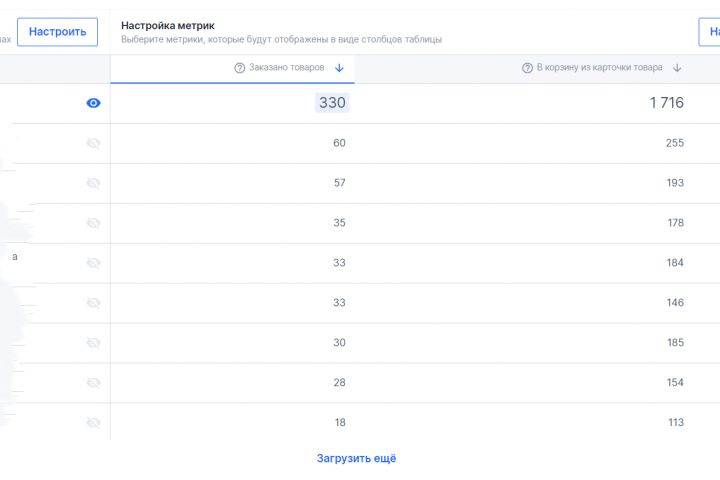Click the 1 716 total cell
Screen dimensions: 720x480
666,103
